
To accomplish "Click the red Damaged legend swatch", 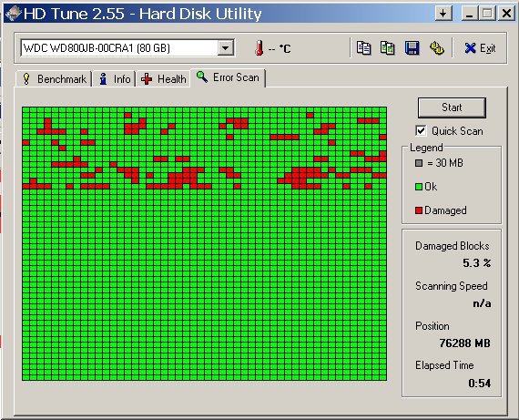I will click(x=419, y=210).
